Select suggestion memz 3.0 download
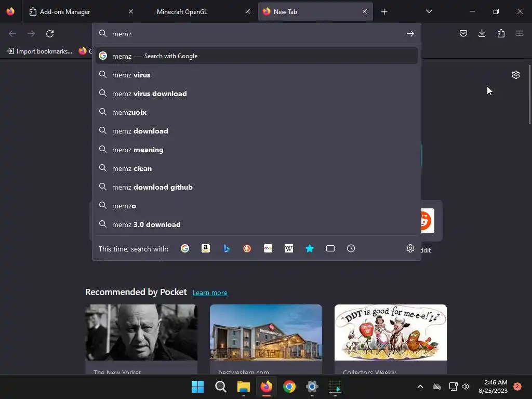This screenshot has height=399, width=532. point(257,224)
